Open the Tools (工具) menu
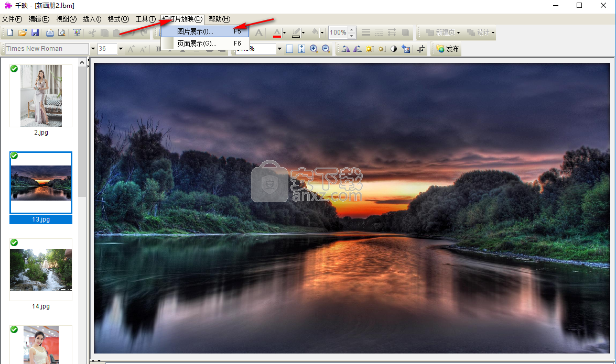Image resolution: width=616 pixels, height=364 pixels. click(x=145, y=19)
